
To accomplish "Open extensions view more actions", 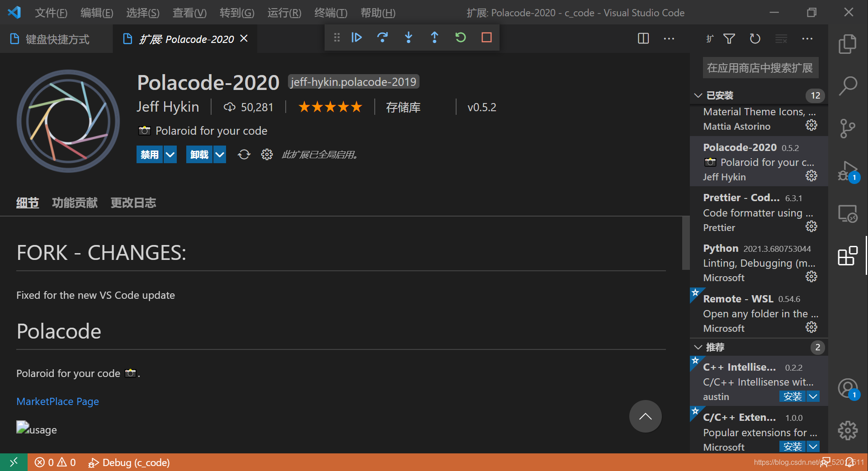I will (807, 39).
